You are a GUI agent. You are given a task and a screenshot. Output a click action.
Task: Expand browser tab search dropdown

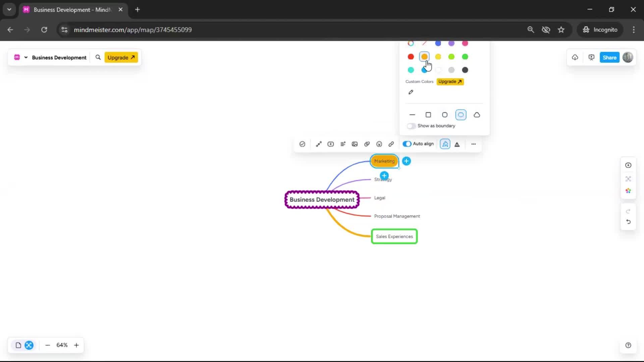coord(9,9)
